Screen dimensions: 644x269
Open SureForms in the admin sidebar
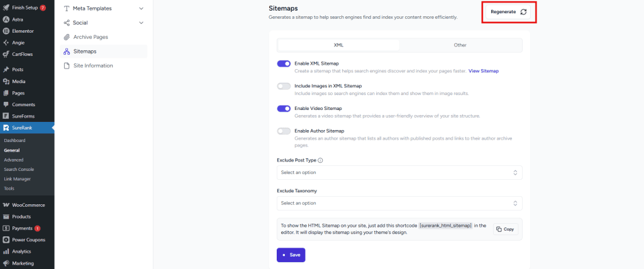[24, 116]
